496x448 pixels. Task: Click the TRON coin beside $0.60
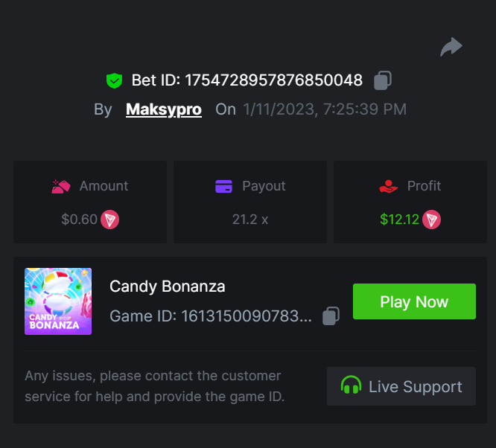point(110,220)
